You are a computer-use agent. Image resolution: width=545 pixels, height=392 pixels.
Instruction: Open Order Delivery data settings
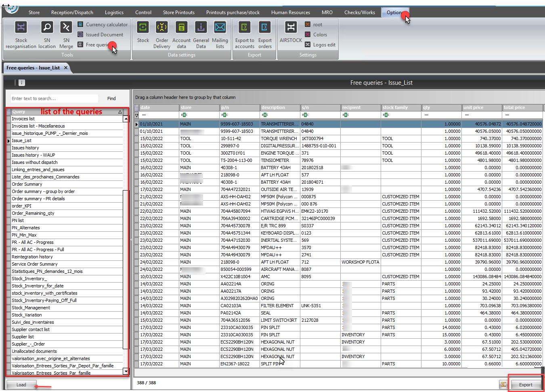pyautogui.click(x=162, y=27)
